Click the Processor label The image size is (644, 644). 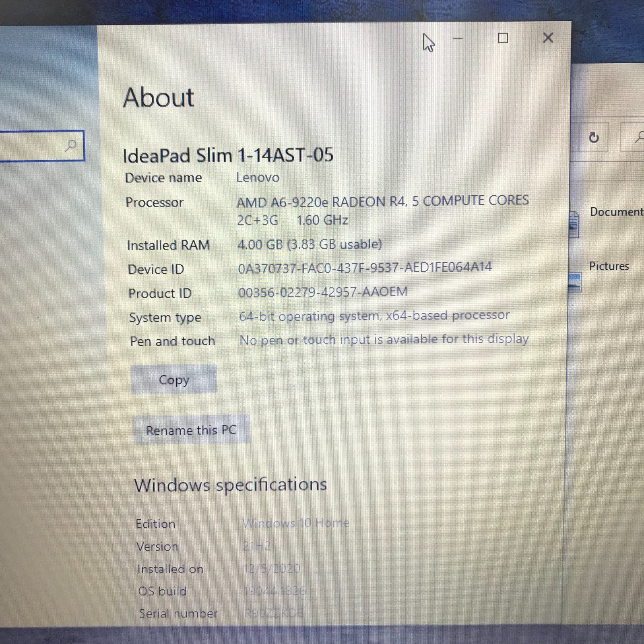[x=155, y=202]
